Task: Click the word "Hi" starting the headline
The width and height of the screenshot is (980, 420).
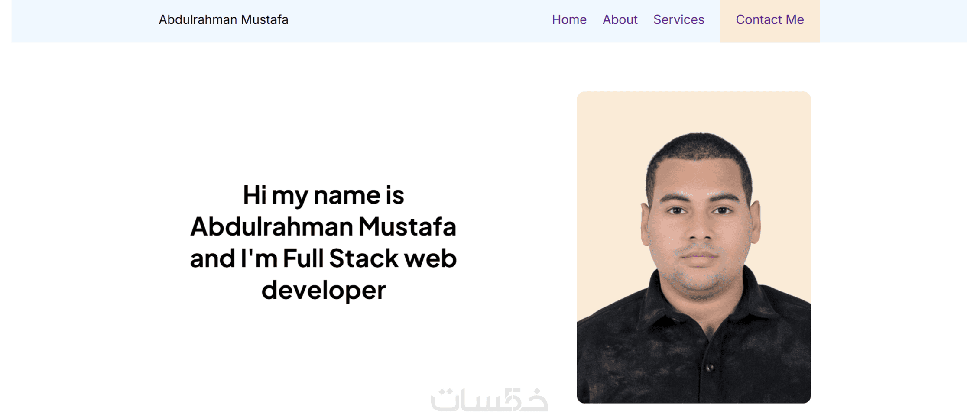Action: (254, 195)
